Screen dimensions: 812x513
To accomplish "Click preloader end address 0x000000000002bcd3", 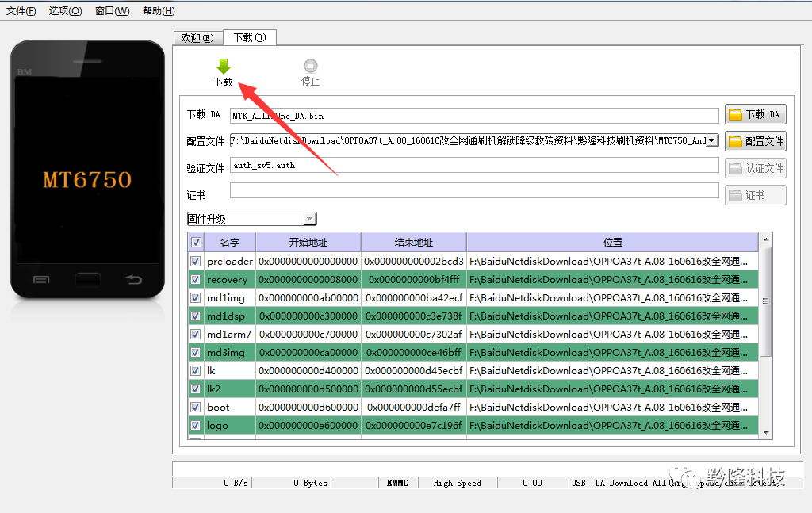I will tap(414, 262).
